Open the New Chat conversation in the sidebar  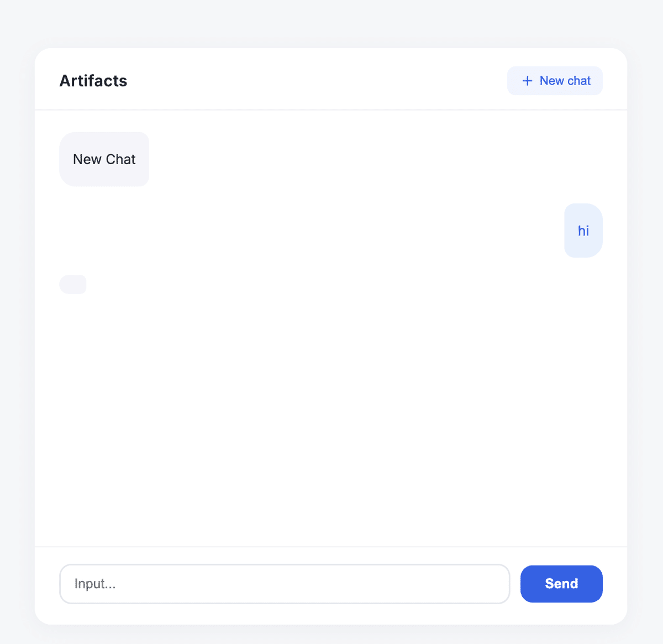point(104,159)
